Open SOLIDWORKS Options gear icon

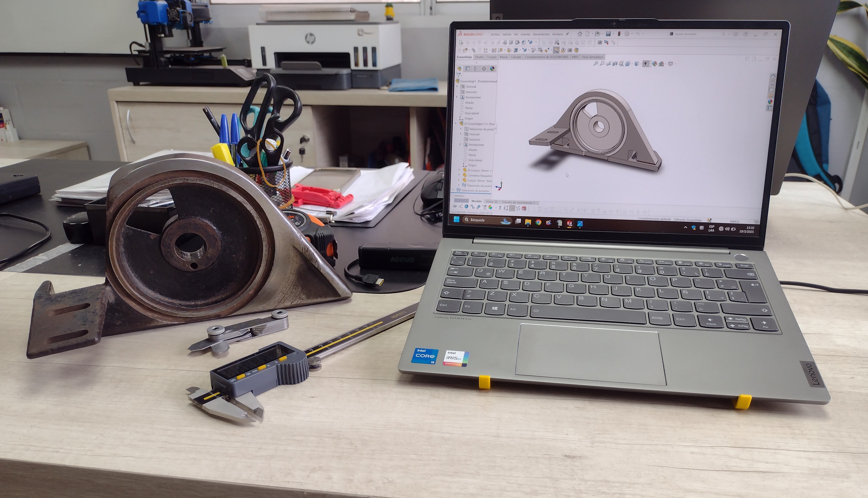pyautogui.click(x=627, y=34)
